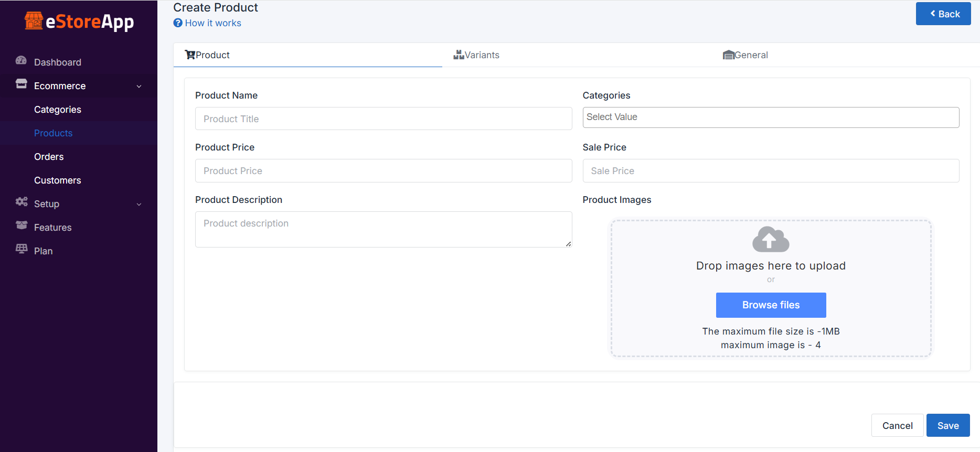The height and width of the screenshot is (452, 980).
Task: Focus the Product description textarea
Action: [x=384, y=229]
